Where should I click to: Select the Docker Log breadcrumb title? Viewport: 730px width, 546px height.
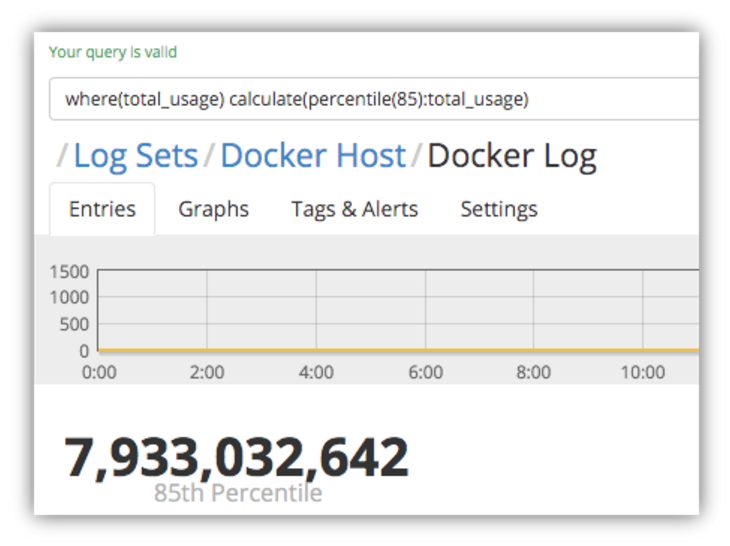[x=511, y=156]
